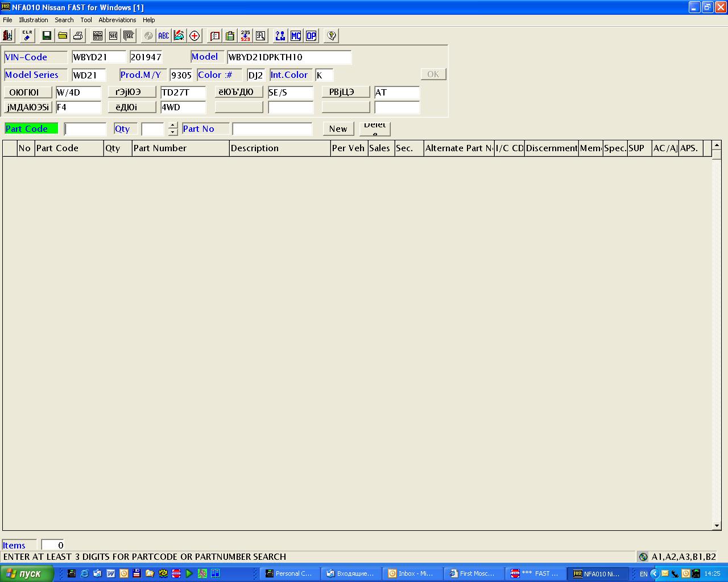Click the stacked SEC sections icon
This screenshot has height=582, width=728.
pos(129,36)
